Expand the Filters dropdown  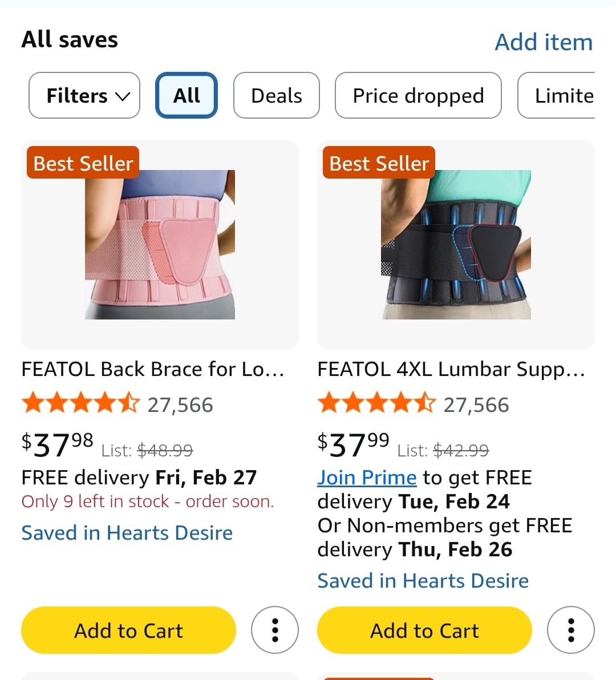(84, 95)
